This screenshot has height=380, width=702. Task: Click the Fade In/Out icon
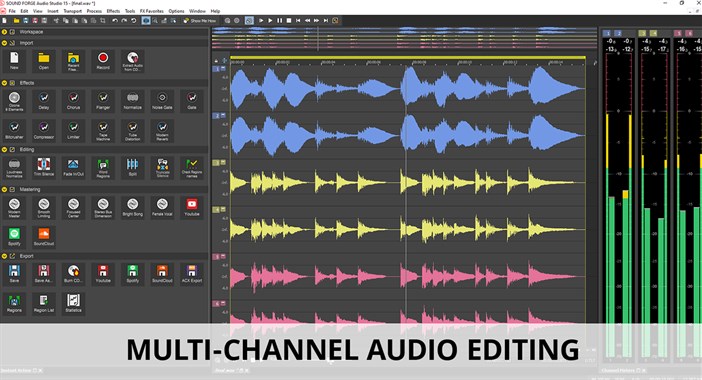tap(73, 167)
